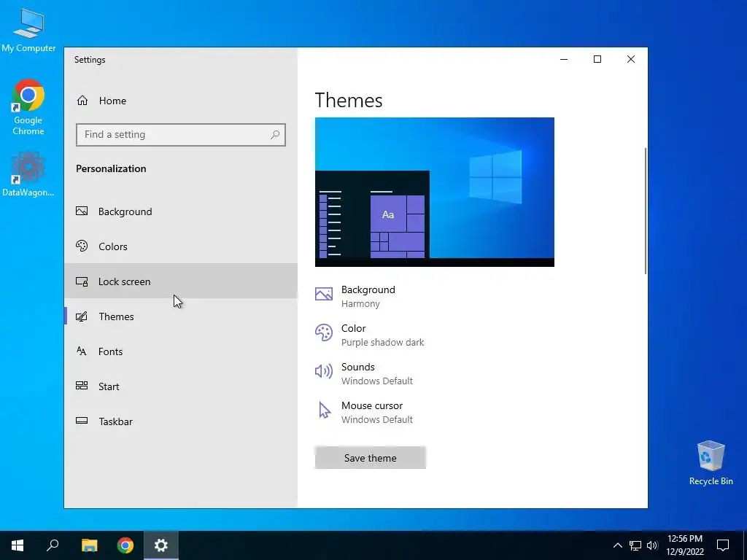Open File Explorer from the taskbar
The width and height of the screenshot is (747, 560).
coord(89,545)
